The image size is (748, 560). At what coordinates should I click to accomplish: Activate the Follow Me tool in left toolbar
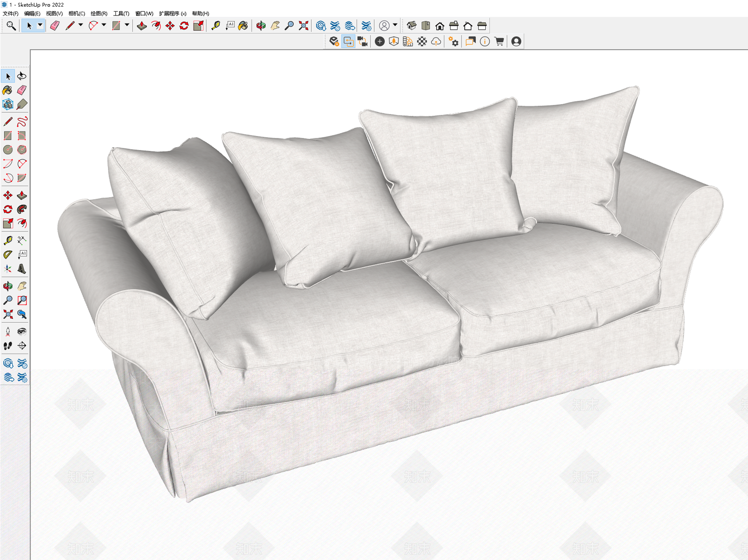22,209
